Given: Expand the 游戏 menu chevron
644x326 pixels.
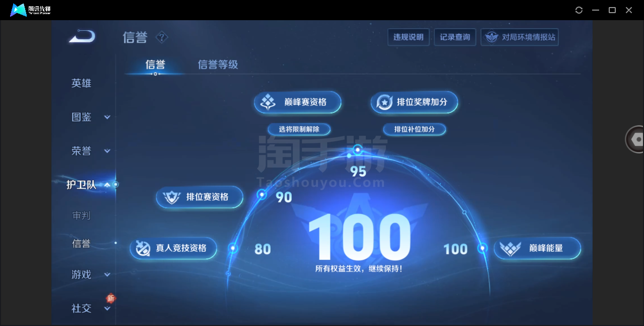Looking at the screenshot, I should coord(107,275).
